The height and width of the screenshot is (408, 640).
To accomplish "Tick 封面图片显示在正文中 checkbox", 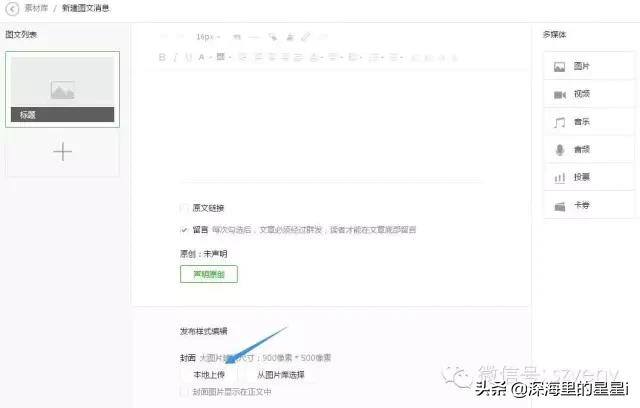I will (184, 392).
